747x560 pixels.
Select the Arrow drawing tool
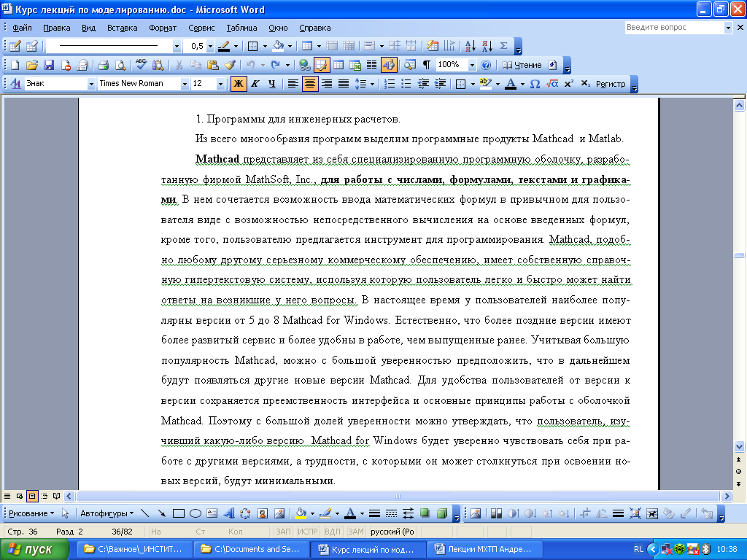[x=162, y=513]
